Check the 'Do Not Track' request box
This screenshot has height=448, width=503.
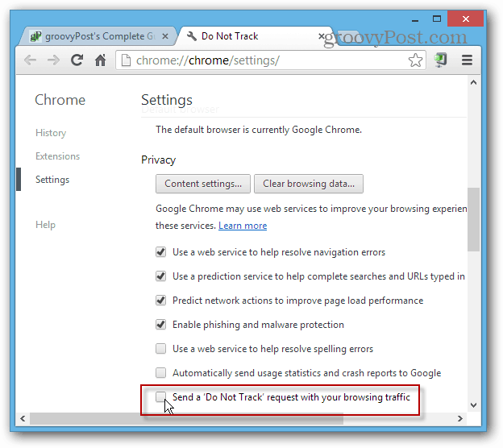[160, 396]
